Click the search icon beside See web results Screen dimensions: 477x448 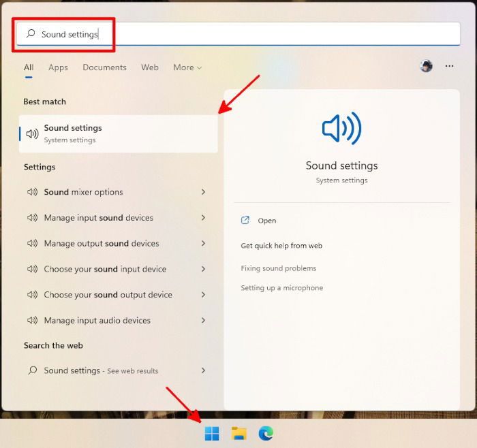(x=32, y=370)
